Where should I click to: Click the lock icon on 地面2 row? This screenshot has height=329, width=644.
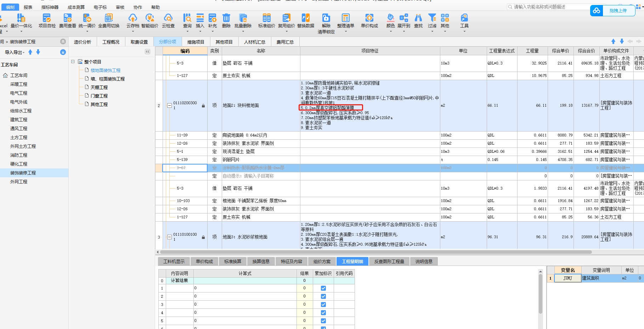203,106
